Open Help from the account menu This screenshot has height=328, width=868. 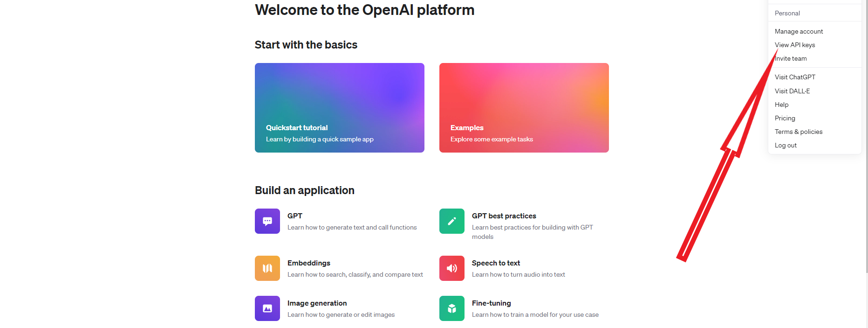coord(781,105)
